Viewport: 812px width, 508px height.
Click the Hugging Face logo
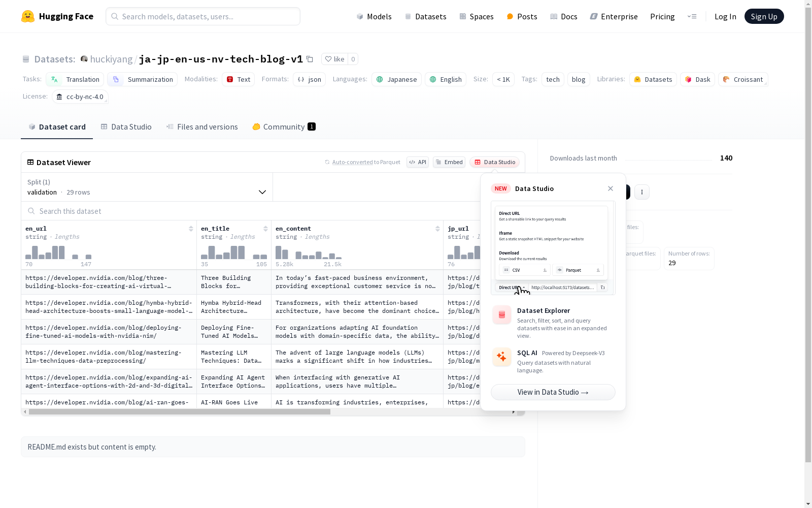(x=57, y=16)
